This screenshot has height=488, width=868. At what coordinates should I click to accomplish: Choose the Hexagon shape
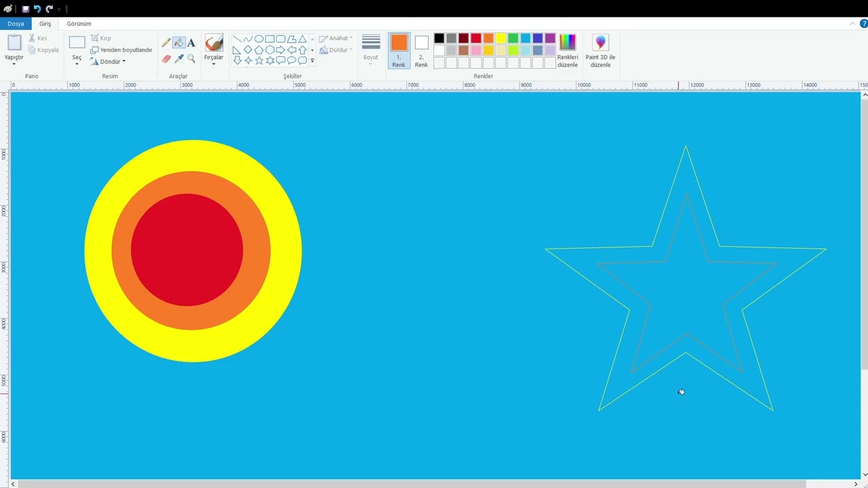tap(270, 50)
